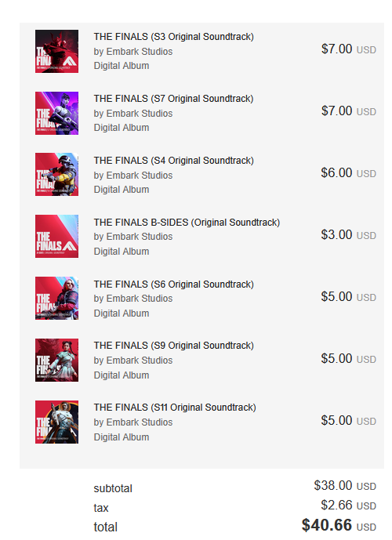This screenshot has width=392, height=540.
Task: Open the S6 Original Soundtrack album cover
Action: point(56,299)
